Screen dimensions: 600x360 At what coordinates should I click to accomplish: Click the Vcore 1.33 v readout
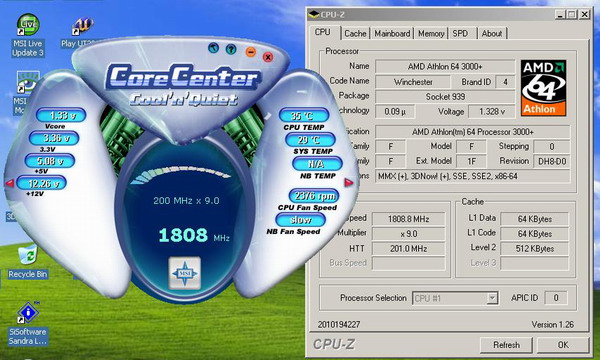[61, 115]
